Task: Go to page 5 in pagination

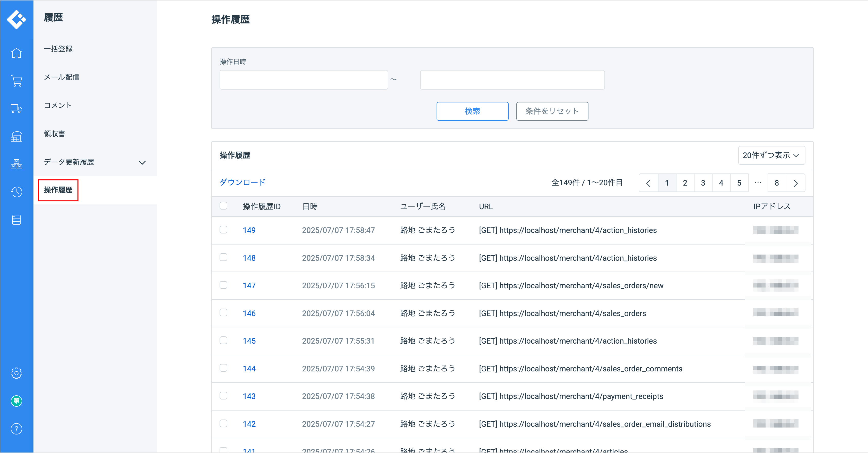Action: (739, 183)
